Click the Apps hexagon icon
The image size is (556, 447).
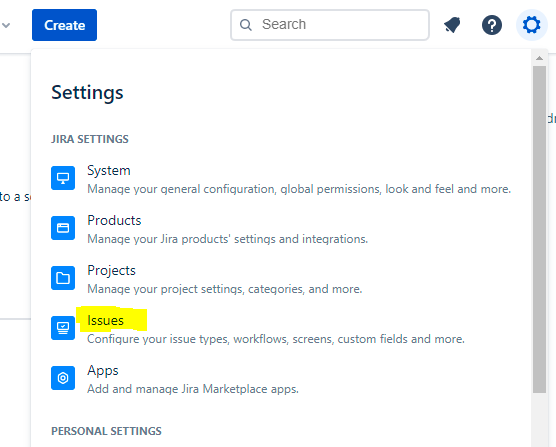point(63,378)
